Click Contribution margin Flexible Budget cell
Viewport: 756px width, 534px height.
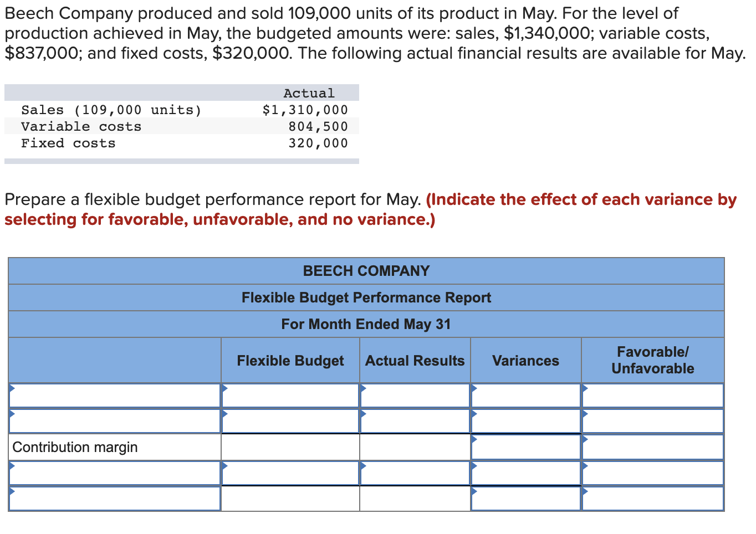tap(290, 447)
